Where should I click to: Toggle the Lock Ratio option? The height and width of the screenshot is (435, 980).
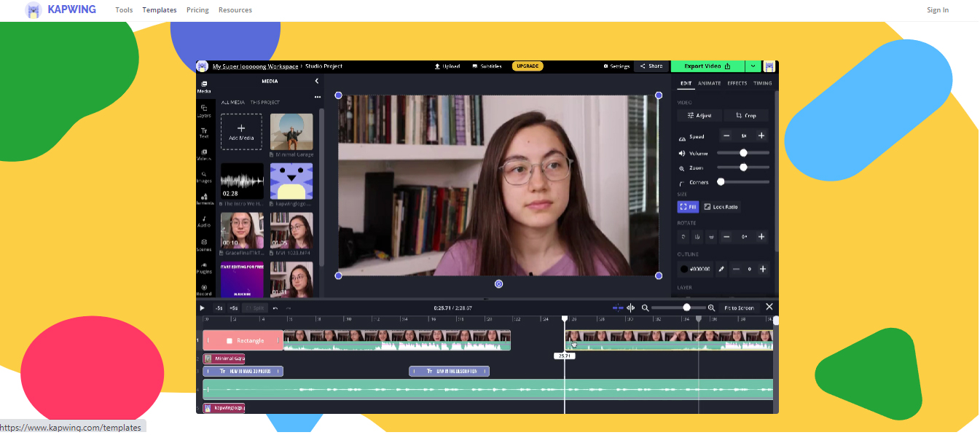[x=721, y=207]
